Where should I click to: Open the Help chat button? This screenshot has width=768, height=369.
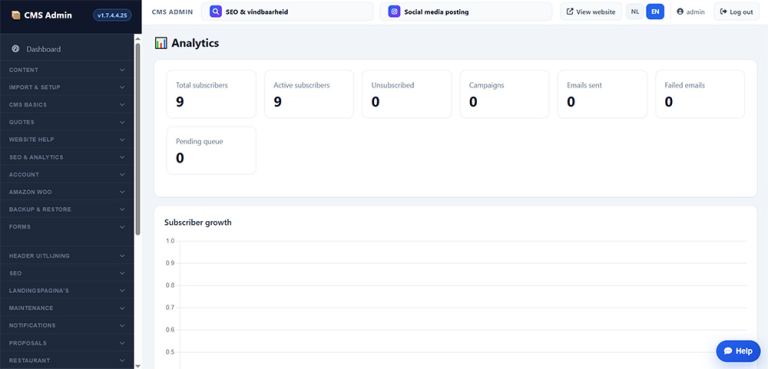[x=738, y=351]
